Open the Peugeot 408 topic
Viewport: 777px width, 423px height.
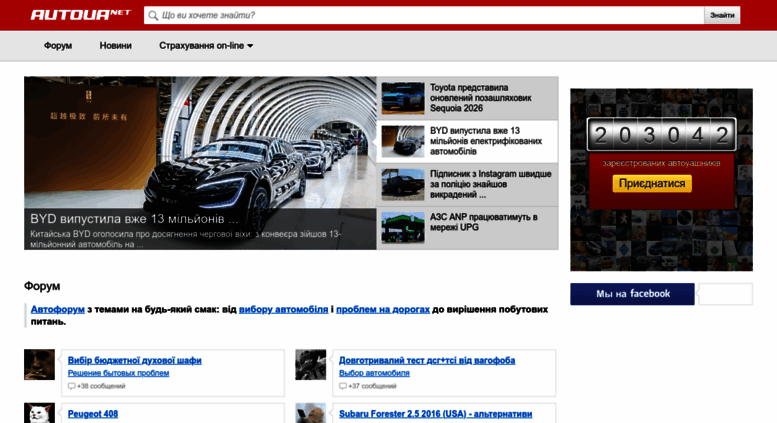(93, 414)
